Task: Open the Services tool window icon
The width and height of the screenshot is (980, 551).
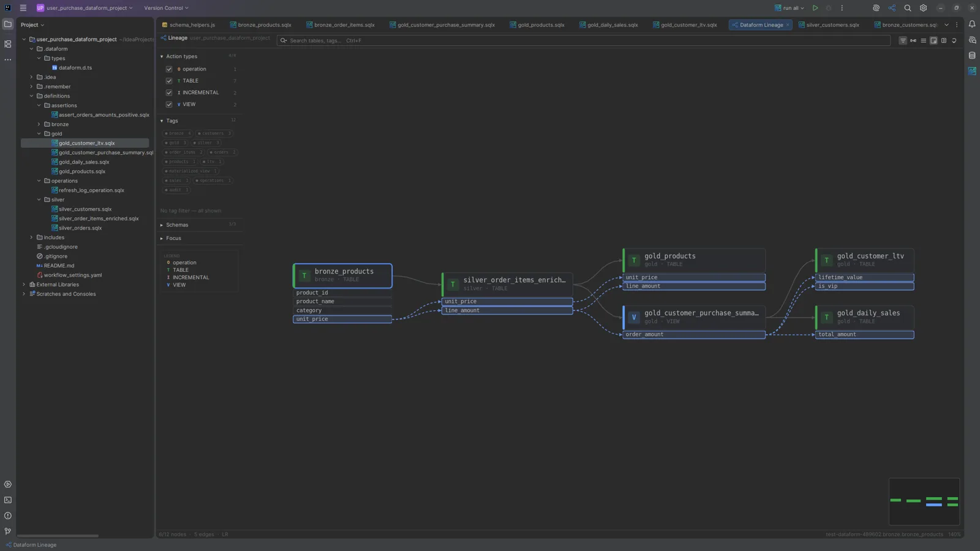Action: [x=8, y=484]
